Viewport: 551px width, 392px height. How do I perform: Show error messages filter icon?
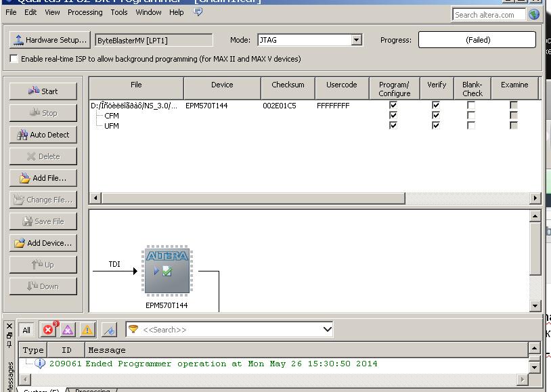coord(49,330)
